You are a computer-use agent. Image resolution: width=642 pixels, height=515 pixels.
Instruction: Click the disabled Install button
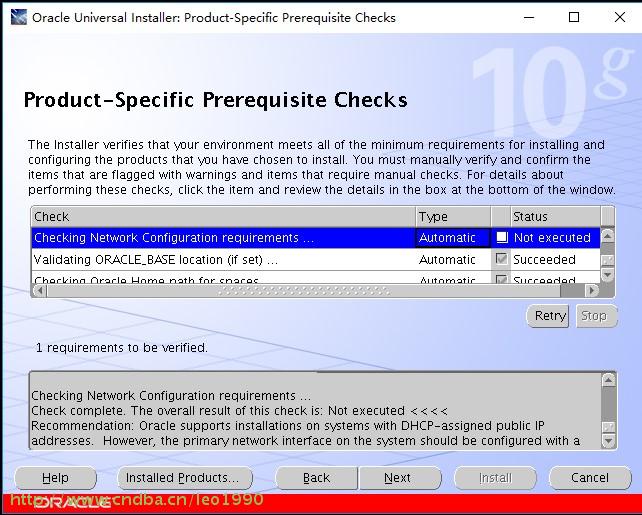495,478
